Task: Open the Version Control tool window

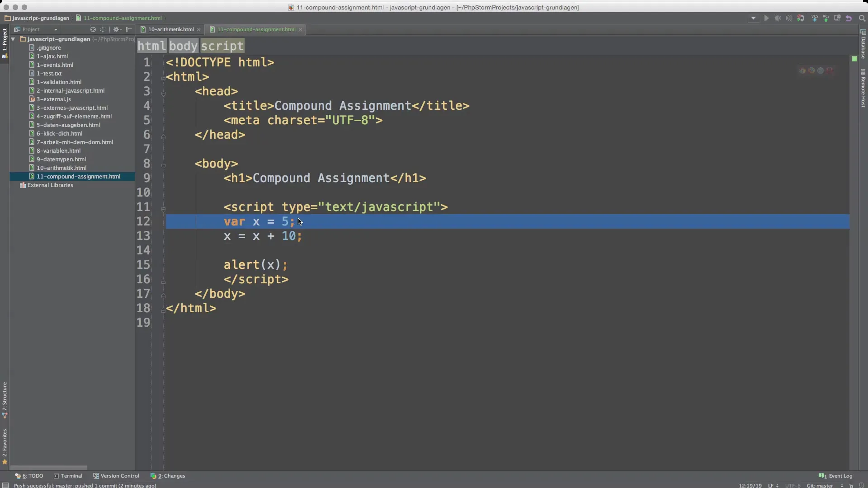Action: [116, 476]
